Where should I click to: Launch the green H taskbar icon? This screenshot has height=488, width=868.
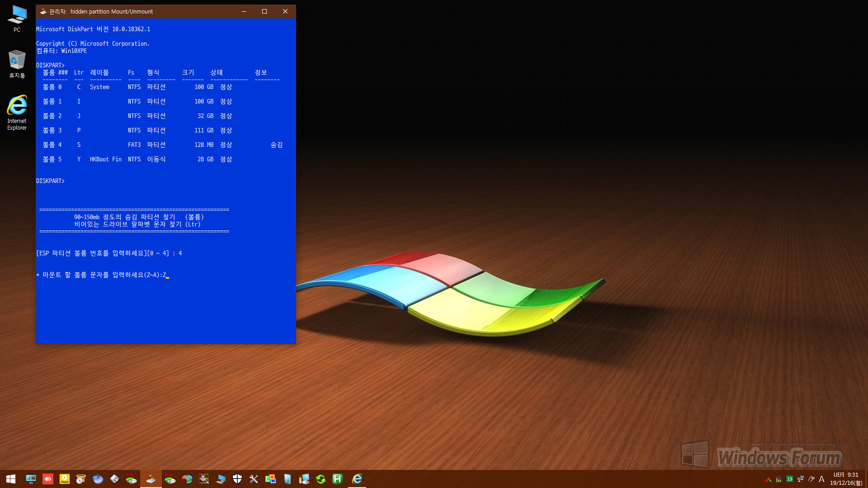[x=337, y=479]
